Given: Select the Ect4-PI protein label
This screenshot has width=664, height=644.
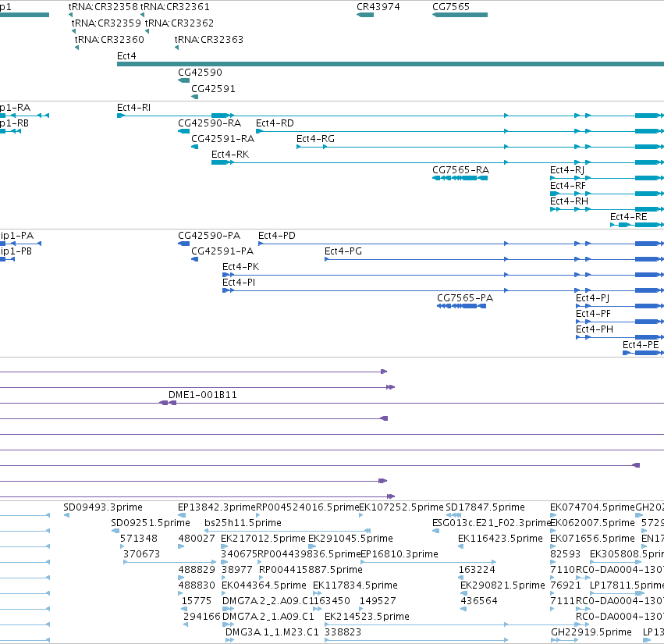Looking at the screenshot, I should pyautogui.click(x=239, y=283).
